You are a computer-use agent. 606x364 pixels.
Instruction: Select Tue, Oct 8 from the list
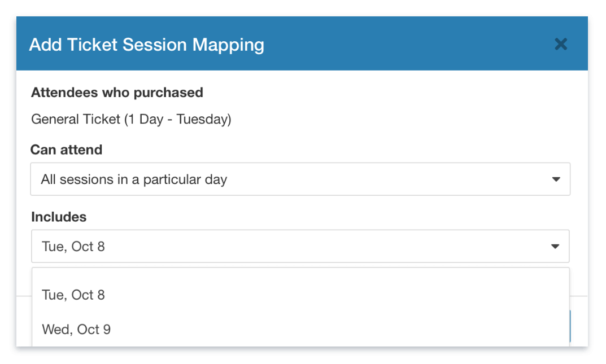point(73,295)
